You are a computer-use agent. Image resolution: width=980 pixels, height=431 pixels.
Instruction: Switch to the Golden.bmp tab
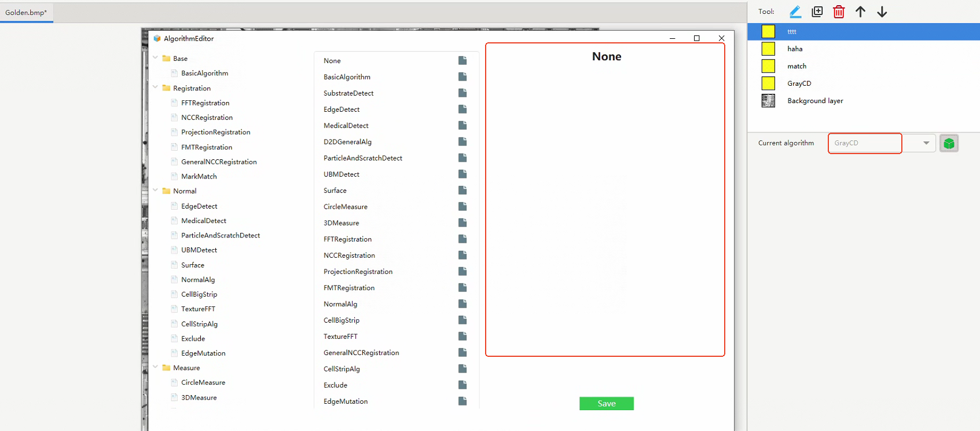pyautogui.click(x=26, y=13)
